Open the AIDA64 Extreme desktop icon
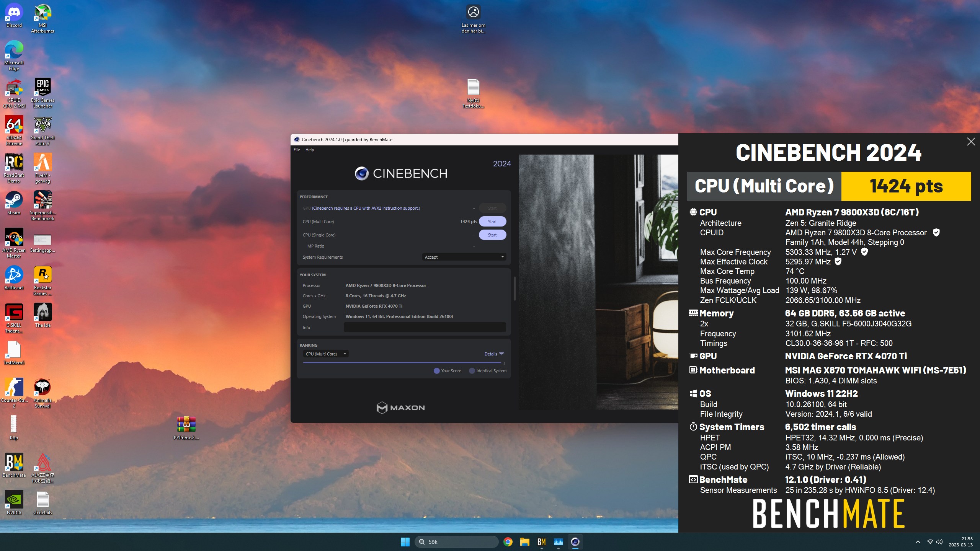 point(14,131)
